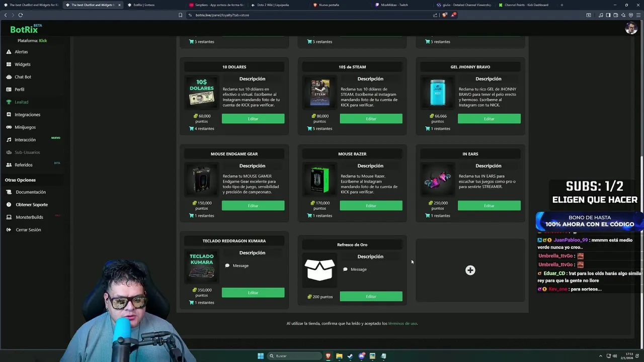Click the Lealtad trophy icon
The width and height of the screenshot is (644, 362).
coord(9,102)
